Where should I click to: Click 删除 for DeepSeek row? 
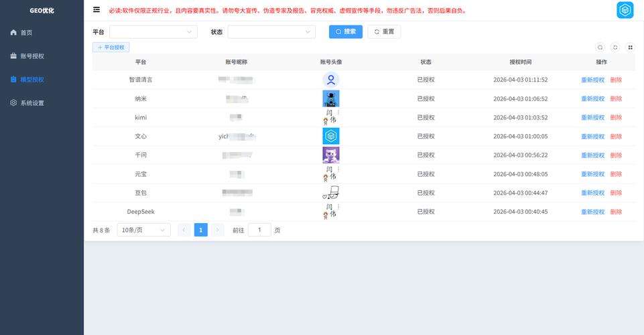(616, 212)
